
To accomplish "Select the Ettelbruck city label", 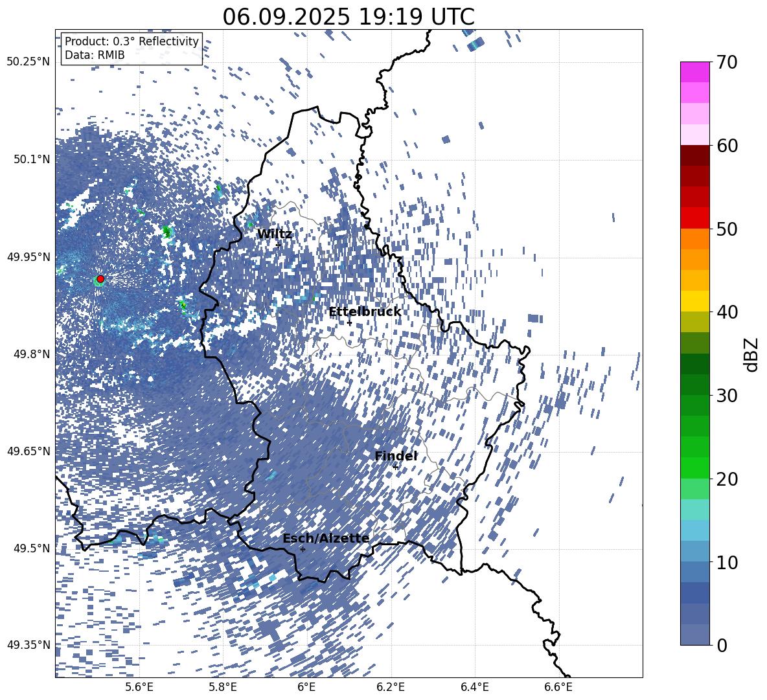I will click(365, 311).
